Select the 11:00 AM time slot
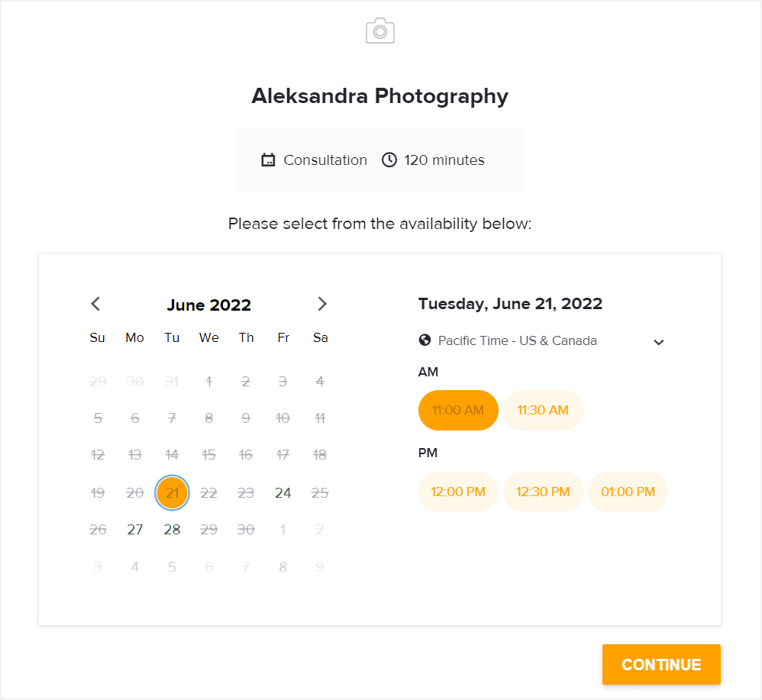Viewport: 762px width, 700px height. [458, 410]
